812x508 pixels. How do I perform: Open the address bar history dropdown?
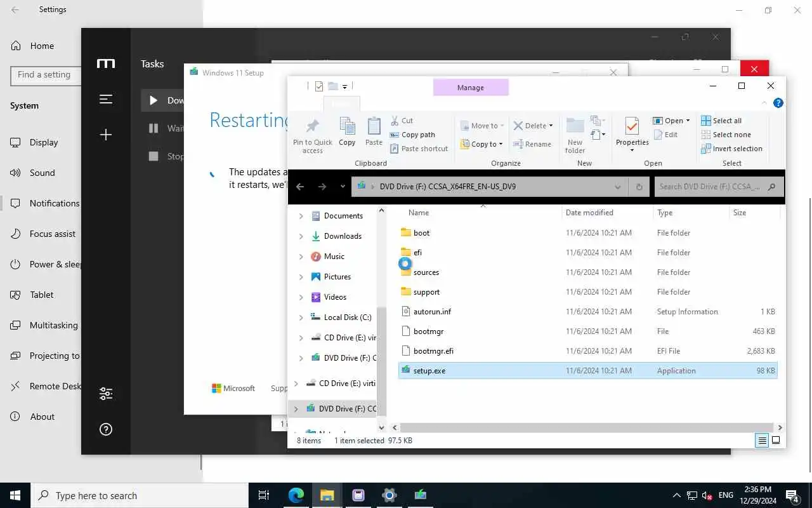(617, 187)
